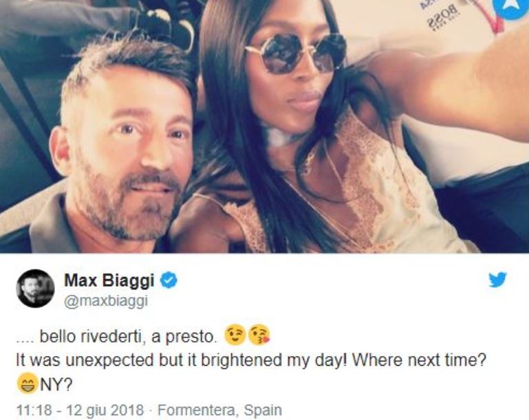
Task: Click the 11:18 tweet time
Action: (x=34, y=410)
